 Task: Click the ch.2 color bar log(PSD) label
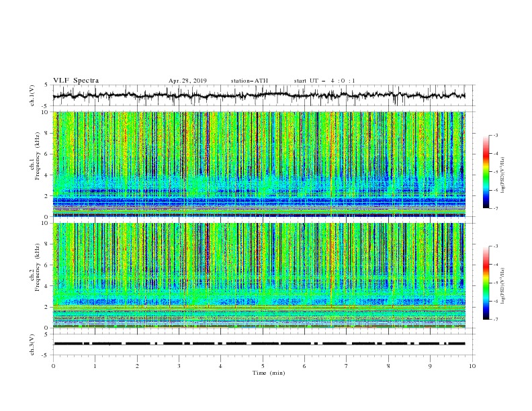pyautogui.click(x=502, y=286)
